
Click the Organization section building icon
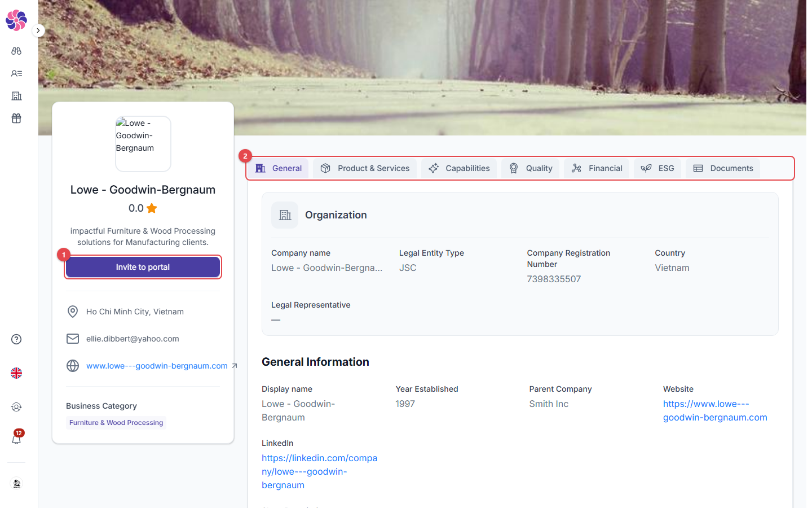pyautogui.click(x=285, y=215)
